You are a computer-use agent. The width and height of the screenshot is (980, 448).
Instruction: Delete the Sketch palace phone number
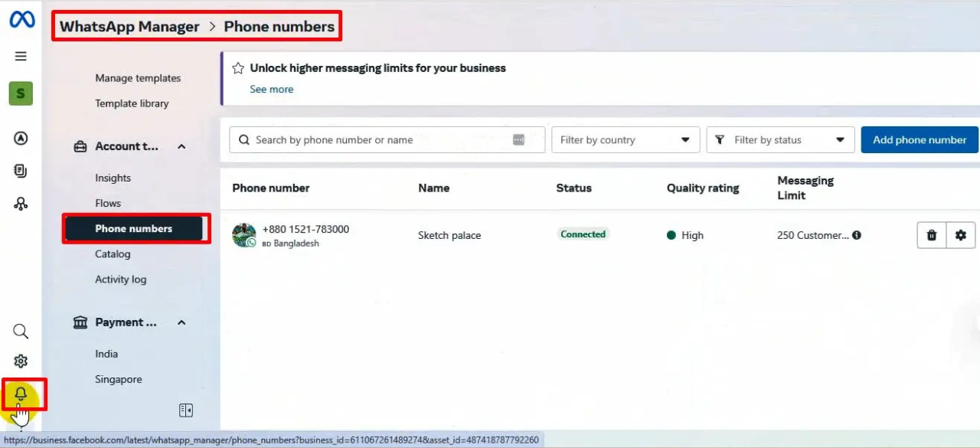point(932,235)
